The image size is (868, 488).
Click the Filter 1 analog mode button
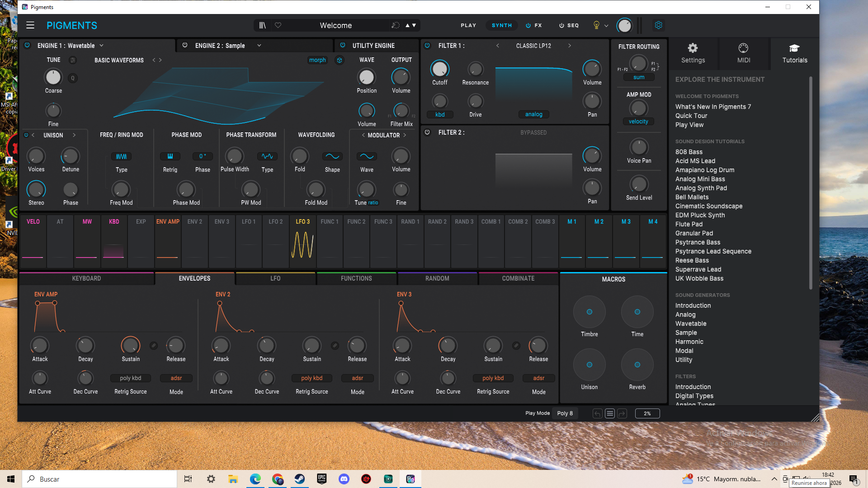pos(533,114)
